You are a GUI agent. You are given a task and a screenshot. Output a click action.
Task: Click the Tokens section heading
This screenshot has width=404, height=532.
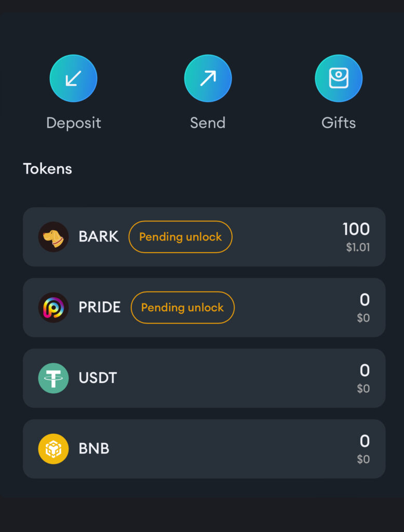tap(47, 169)
